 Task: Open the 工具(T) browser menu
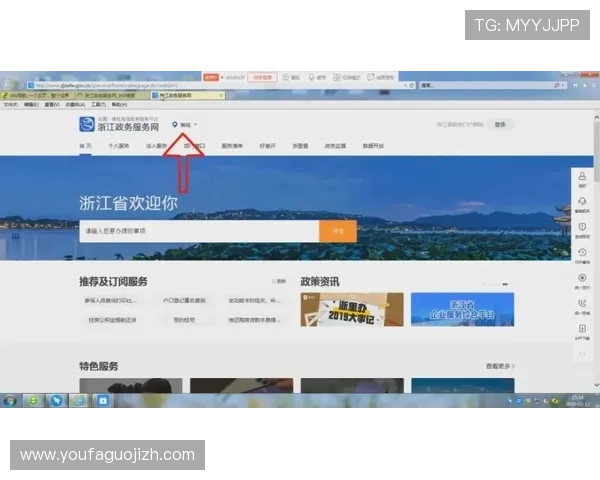click(x=98, y=104)
